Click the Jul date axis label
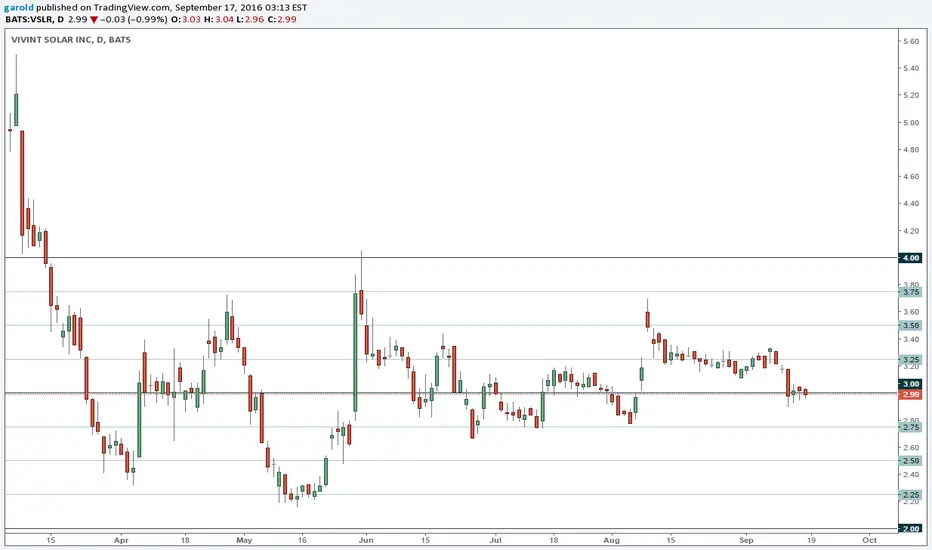932x550 pixels. 495,540
